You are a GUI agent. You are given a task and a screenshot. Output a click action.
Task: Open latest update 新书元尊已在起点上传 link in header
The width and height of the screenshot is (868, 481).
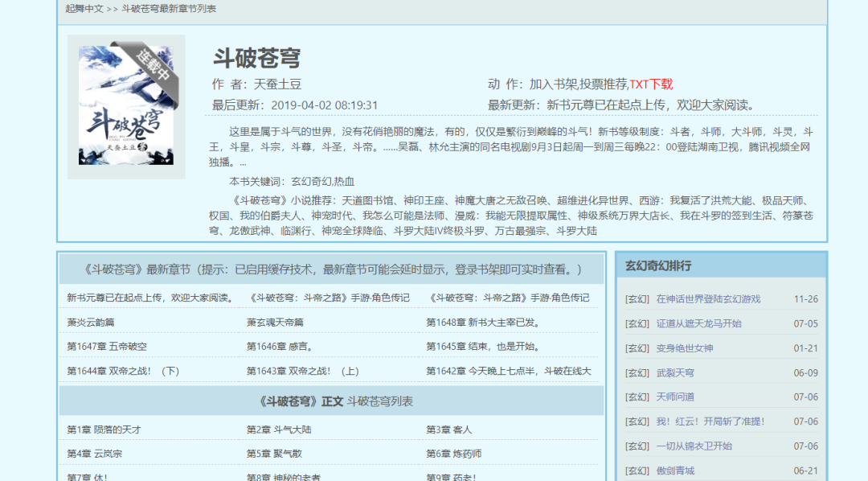(x=650, y=105)
